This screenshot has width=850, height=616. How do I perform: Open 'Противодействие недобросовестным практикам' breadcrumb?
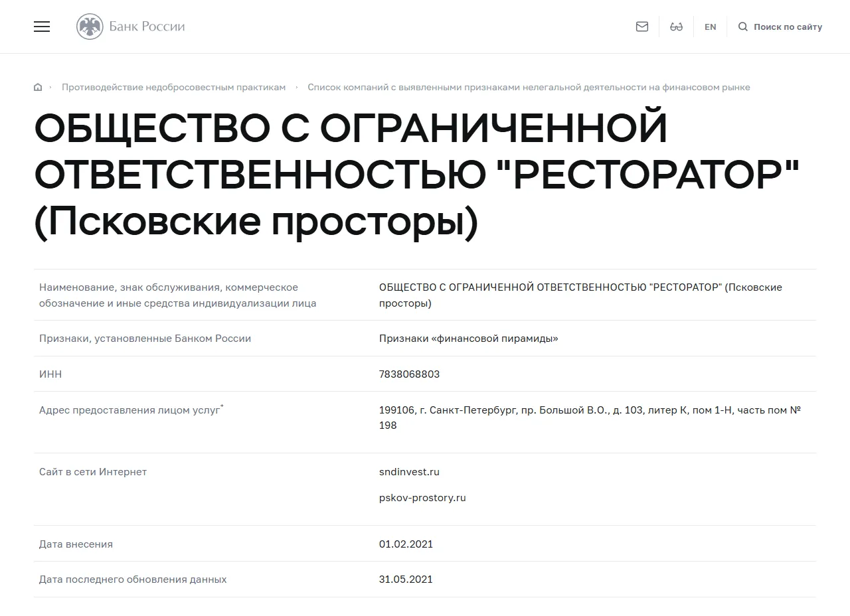point(173,87)
